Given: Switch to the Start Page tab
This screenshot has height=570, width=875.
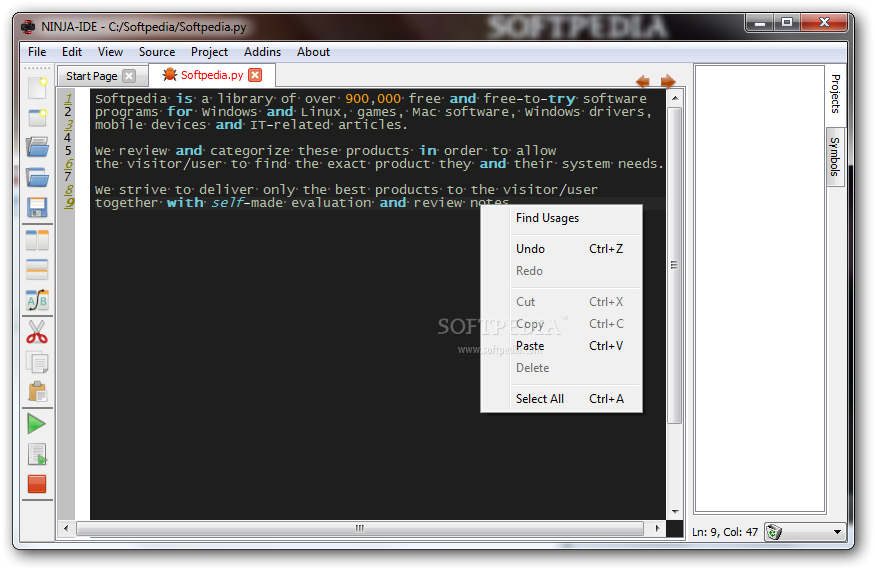Looking at the screenshot, I should pos(92,76).
